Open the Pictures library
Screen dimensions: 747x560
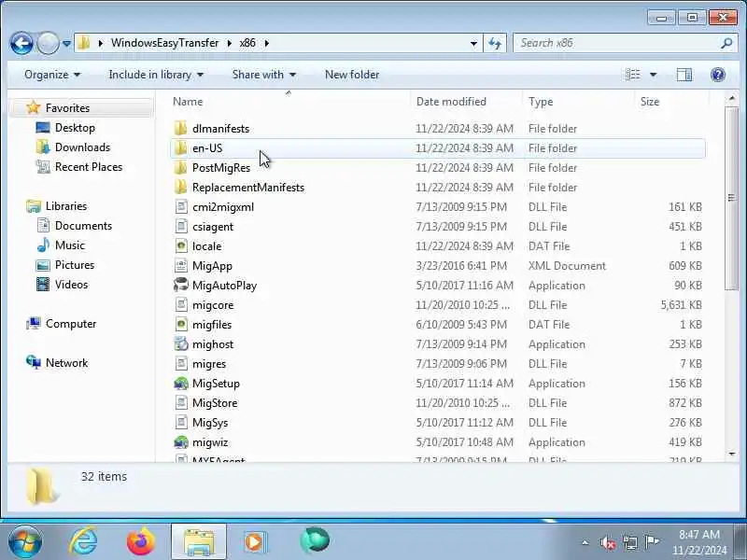click(75, 265)
